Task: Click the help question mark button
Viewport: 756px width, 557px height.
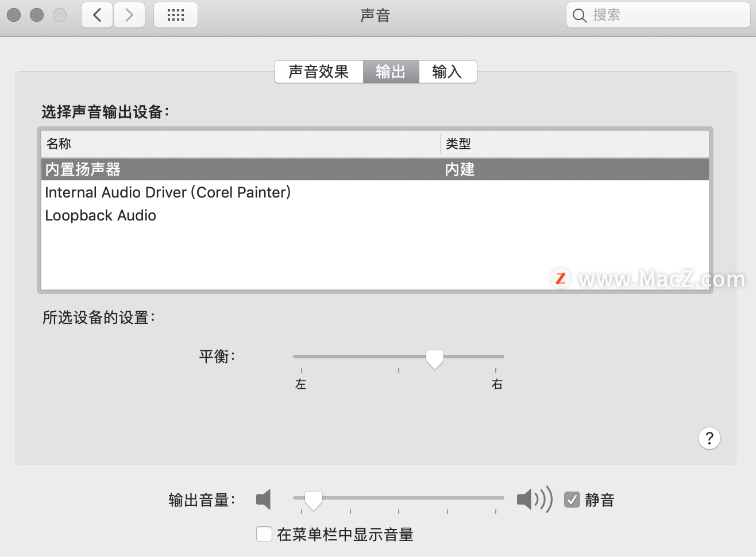Action: 709,438
